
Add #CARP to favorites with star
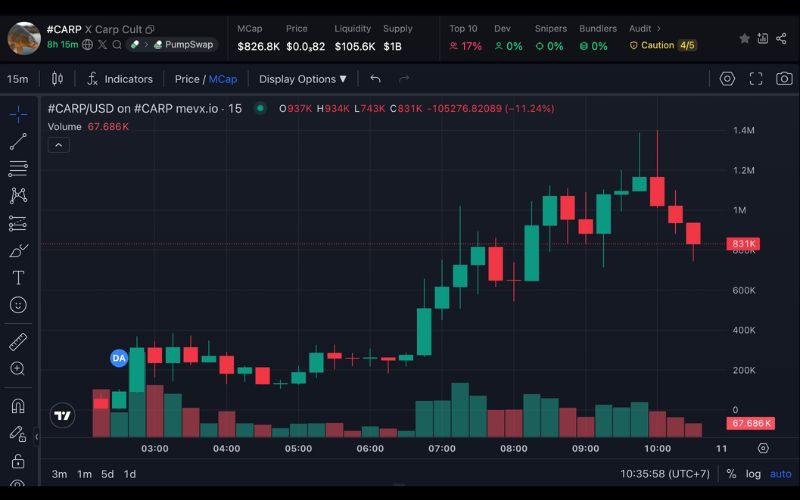744,38
